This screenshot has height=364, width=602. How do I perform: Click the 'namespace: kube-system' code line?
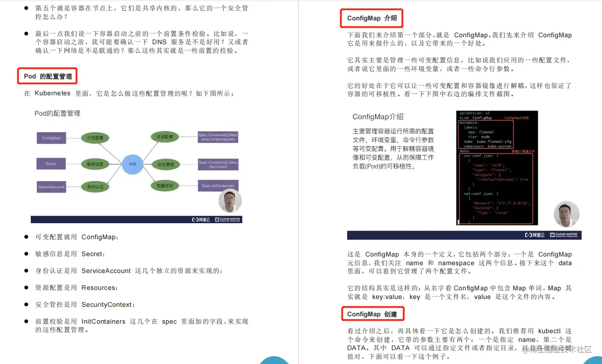tap(488, 146)
